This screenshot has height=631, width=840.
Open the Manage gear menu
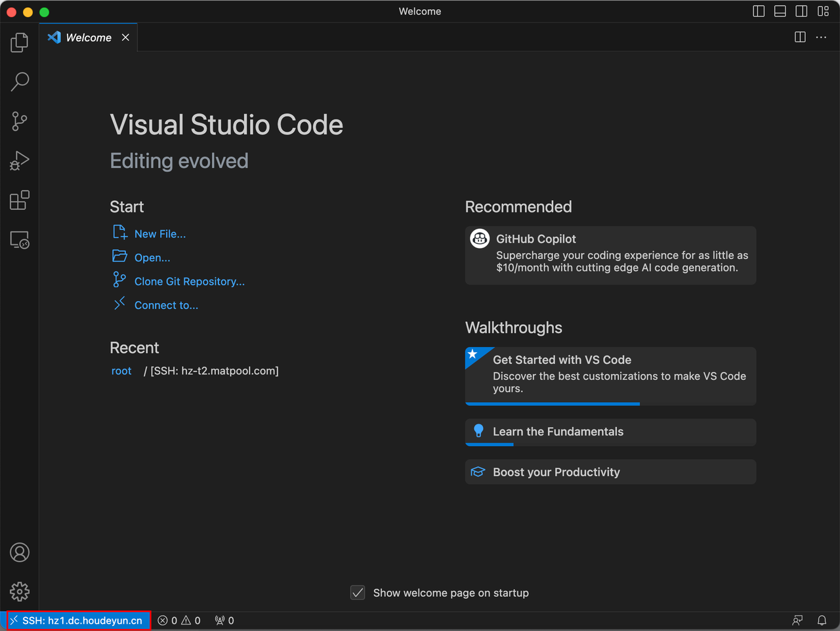20,592
